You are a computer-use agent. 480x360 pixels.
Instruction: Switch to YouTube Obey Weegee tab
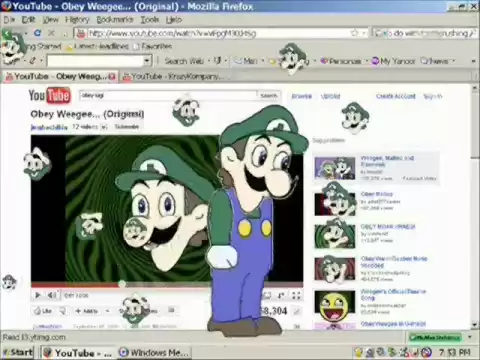[x=60, y=77]
